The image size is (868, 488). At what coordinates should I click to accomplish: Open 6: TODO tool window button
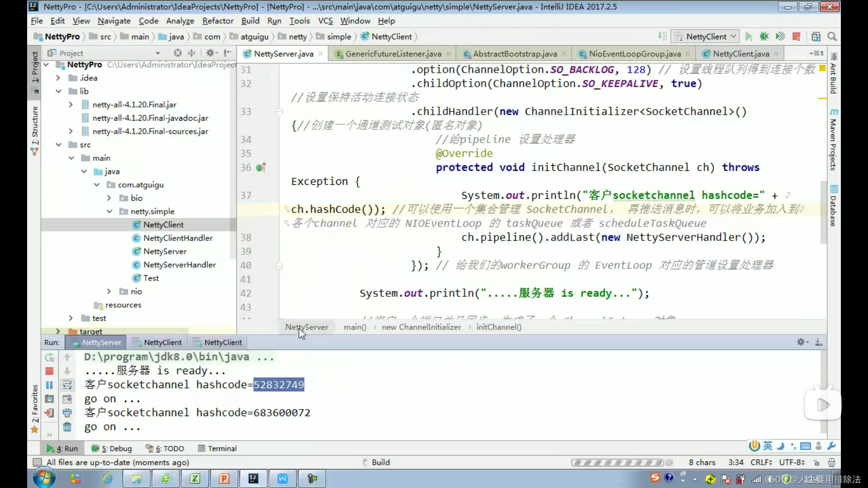(165, 448)
